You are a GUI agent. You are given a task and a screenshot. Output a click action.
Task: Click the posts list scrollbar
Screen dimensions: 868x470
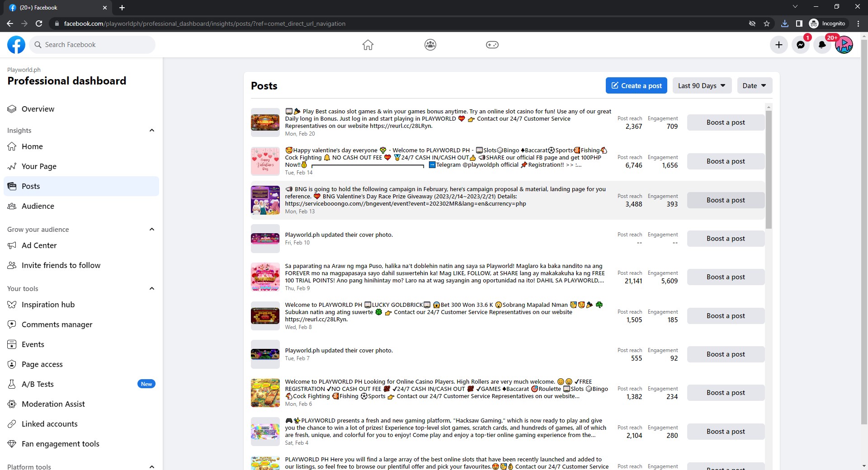(x=769, y=169)
